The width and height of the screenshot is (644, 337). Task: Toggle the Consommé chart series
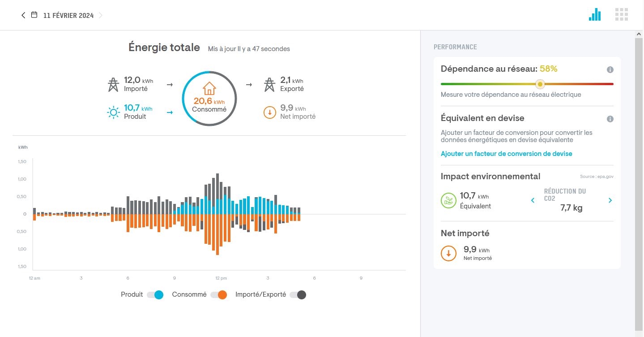(x=219, y=295)
